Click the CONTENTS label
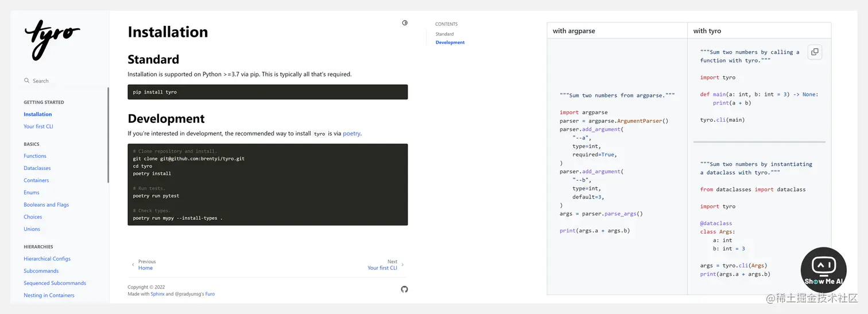 pos(447,24)
